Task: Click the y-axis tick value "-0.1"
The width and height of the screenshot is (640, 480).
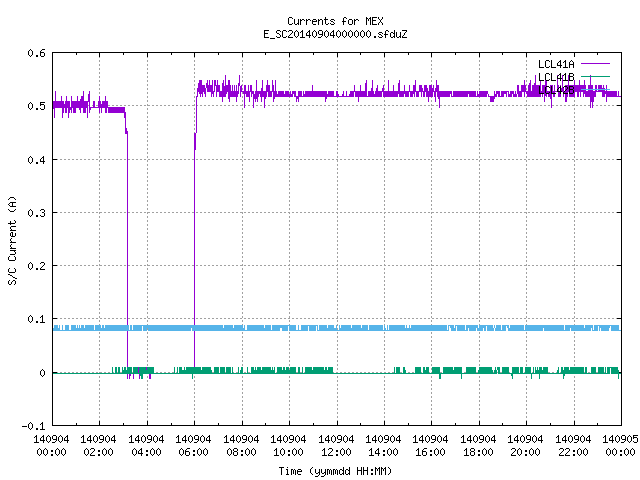Action: [x=33, y=426]
